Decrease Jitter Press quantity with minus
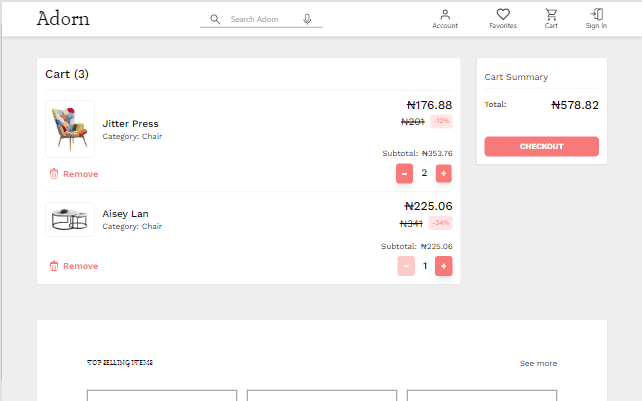642x401 pixels. tap(404, 173)
